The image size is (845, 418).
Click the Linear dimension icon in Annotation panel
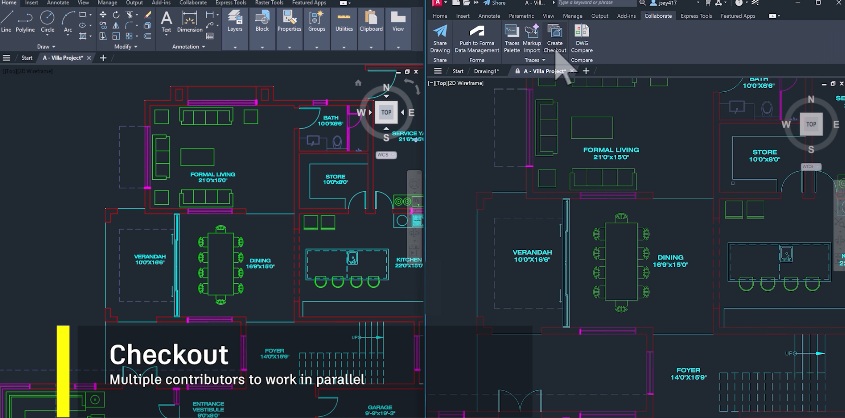coord(210,15)
